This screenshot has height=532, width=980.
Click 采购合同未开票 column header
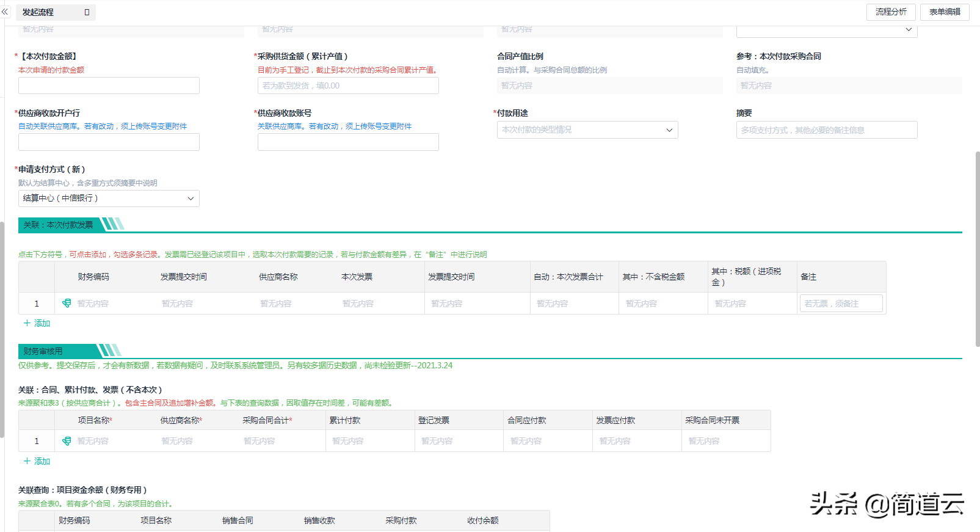pyautogui.click(x=712, y=420)
